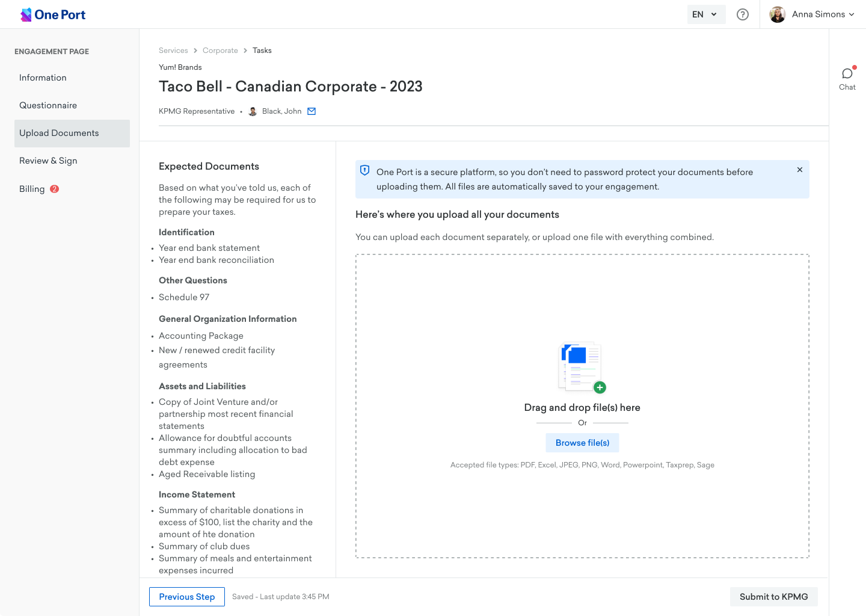Click the Yum! Brands label
The width and height of the screenshot is (866, 616).
click(x=180, y=67)
